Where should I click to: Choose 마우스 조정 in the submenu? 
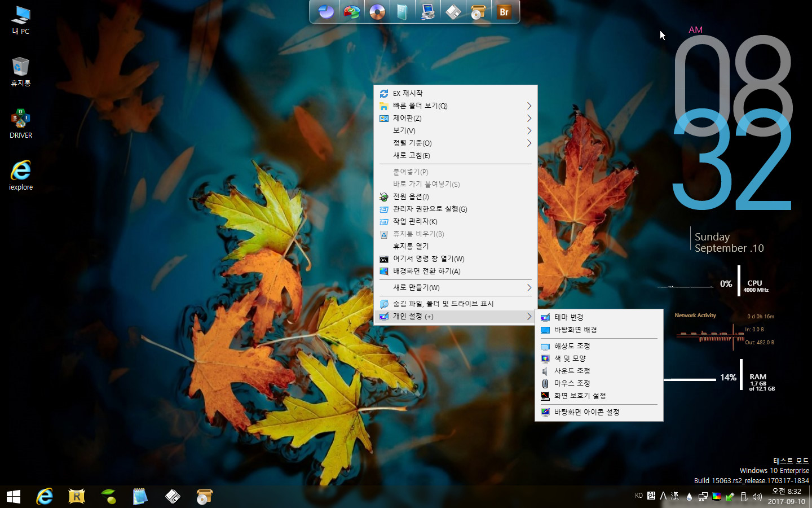click(x=599, y=383)
